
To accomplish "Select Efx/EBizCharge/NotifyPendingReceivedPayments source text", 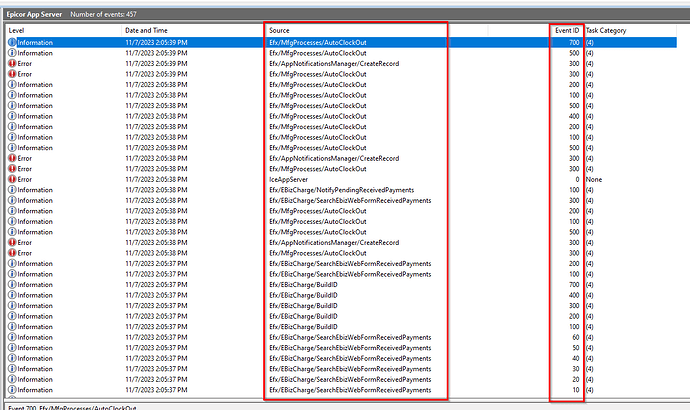I will pyautogui.click(x=341, y=190).
